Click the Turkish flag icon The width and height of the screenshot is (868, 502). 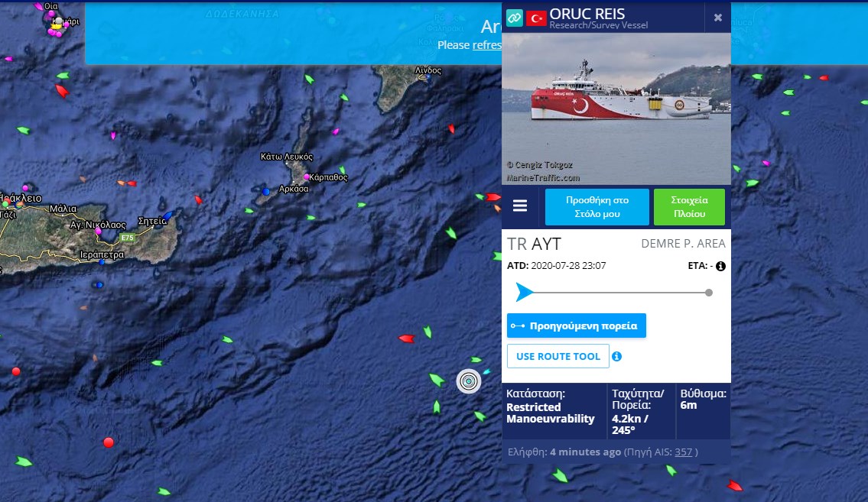(x=536, y=18)
